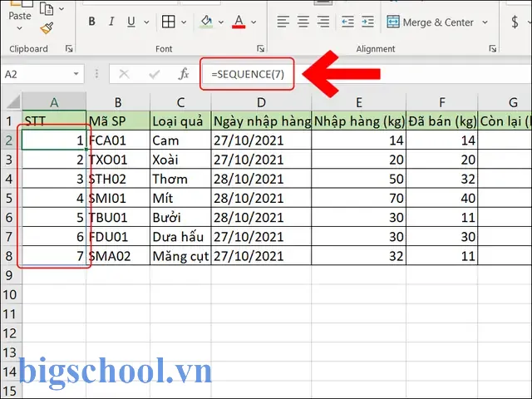Click cell Thơm
The height and width of the screenshot is (399, 532).
[x=180, y=179]
